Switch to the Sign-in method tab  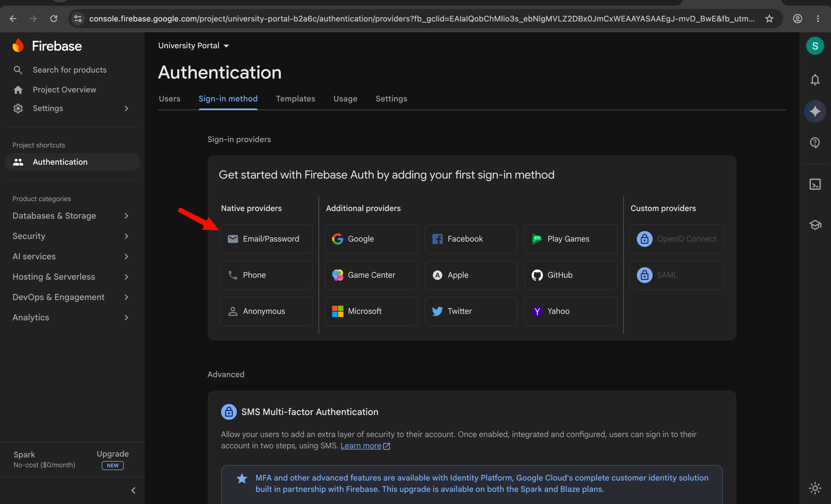tap(228, 99)
